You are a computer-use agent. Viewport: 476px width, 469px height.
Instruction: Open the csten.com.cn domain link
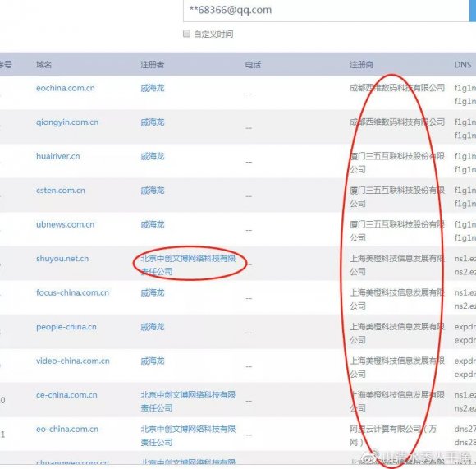[x=61, y=191]
